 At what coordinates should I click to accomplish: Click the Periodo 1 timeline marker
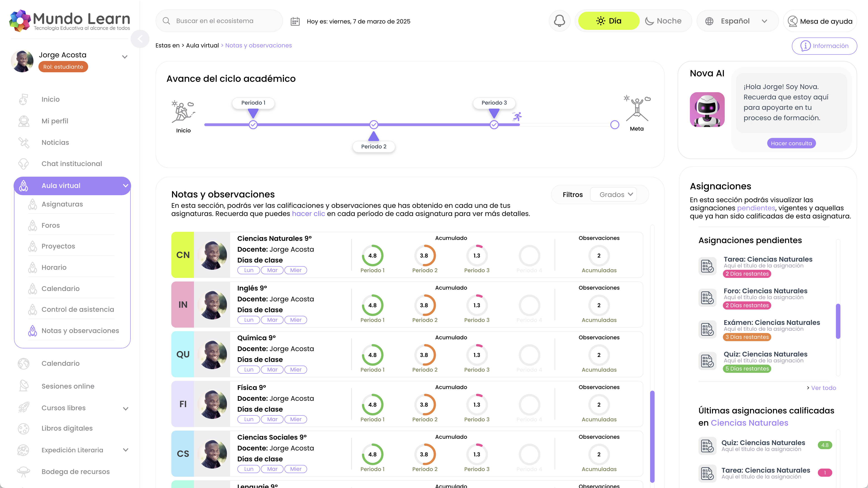pos(253,125)
